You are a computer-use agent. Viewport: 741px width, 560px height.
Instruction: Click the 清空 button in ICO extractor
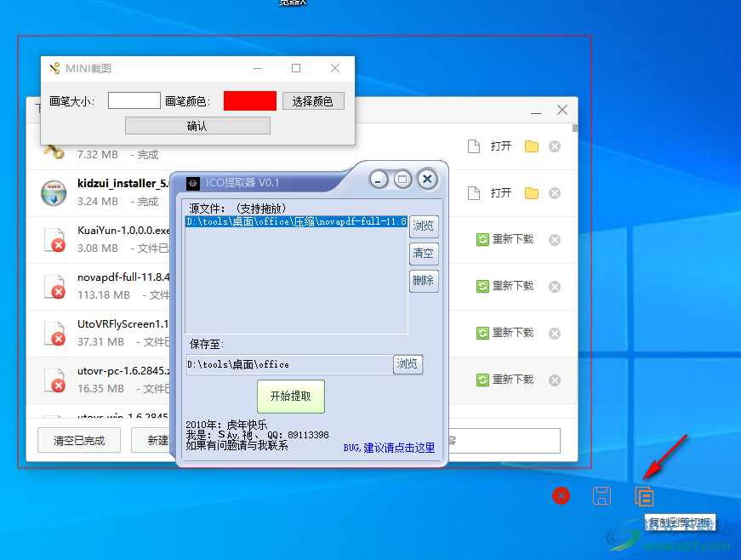[x=423, y=253]
